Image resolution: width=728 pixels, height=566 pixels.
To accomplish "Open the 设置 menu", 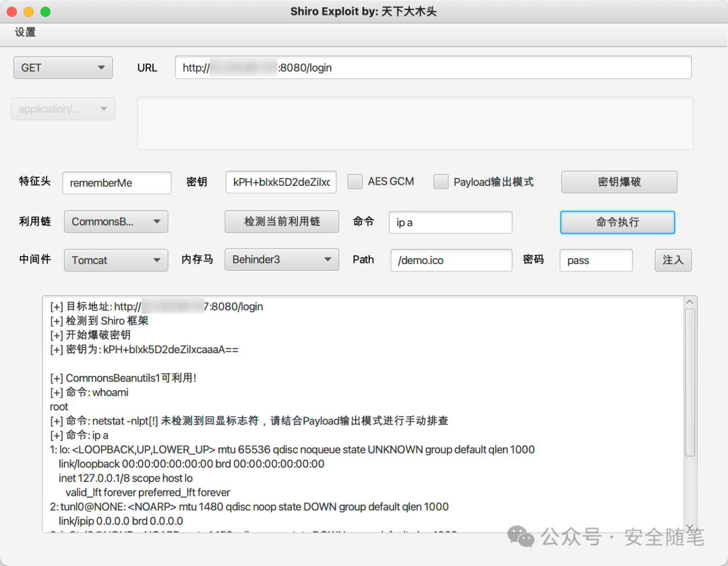I will pos(25,32).
